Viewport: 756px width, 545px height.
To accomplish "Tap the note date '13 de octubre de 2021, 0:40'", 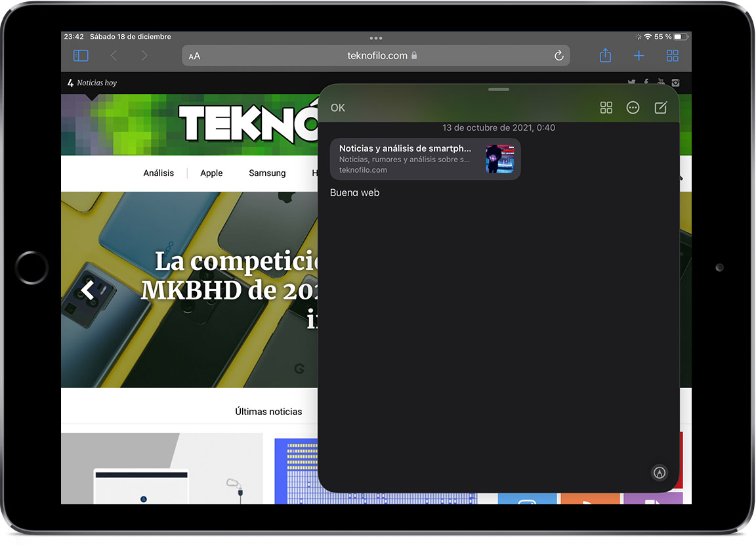I will pos(499,128).
